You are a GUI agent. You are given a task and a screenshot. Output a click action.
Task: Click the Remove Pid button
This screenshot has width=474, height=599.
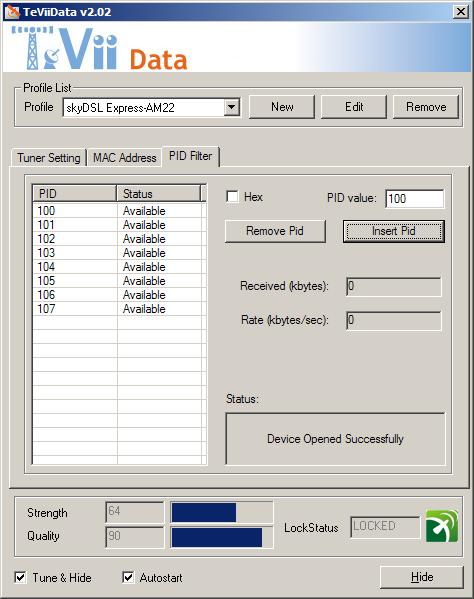[275, 231]
